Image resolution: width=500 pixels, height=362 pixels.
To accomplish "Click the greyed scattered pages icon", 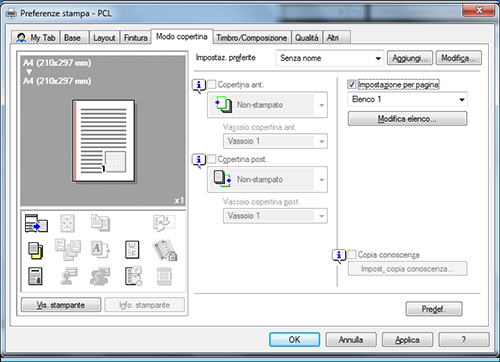I will click(x=68, y=250).
